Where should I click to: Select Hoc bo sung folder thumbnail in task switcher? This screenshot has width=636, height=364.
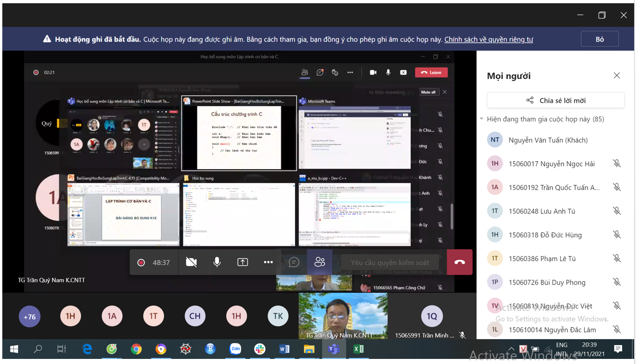click(239, 210)
